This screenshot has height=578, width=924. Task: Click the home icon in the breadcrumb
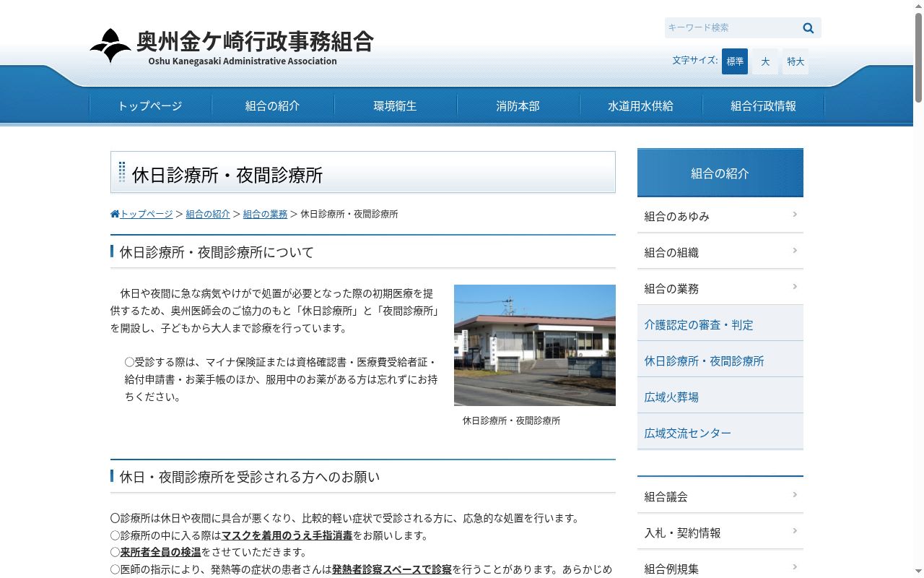tap(115, 214)
